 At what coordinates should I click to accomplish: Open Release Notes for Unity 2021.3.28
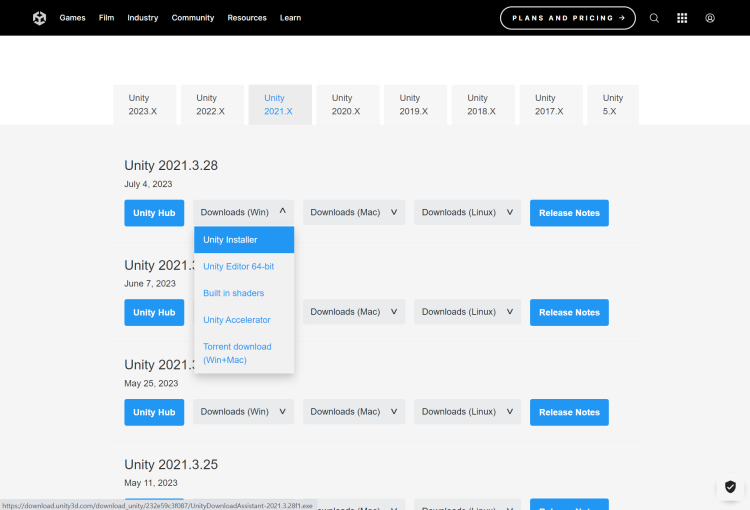(569, 213)
